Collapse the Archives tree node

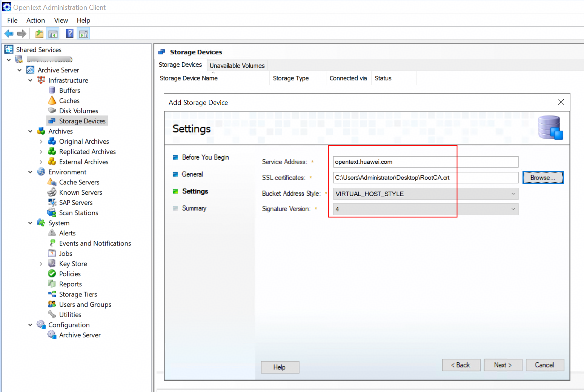pos(30,131)
